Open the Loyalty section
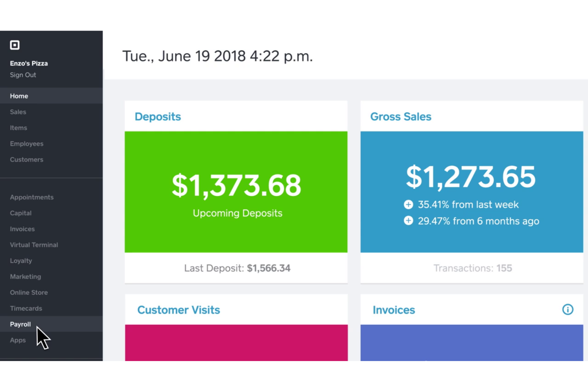This screenshot has width=588, height=392. pos(21,261)
